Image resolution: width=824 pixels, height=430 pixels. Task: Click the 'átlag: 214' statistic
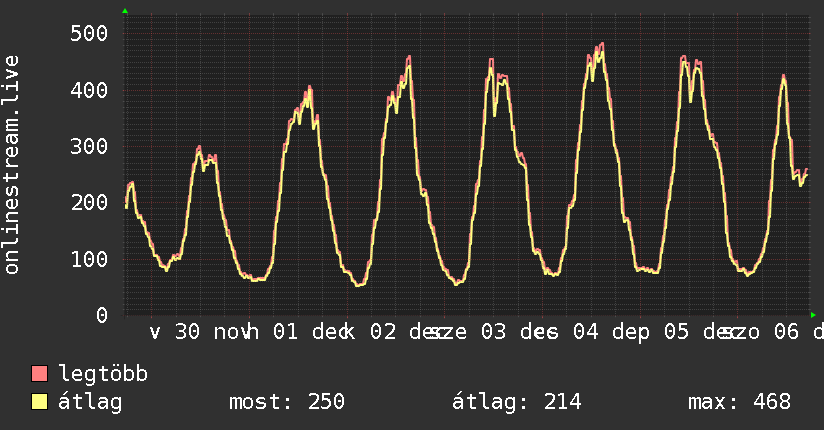pos(517,402)
